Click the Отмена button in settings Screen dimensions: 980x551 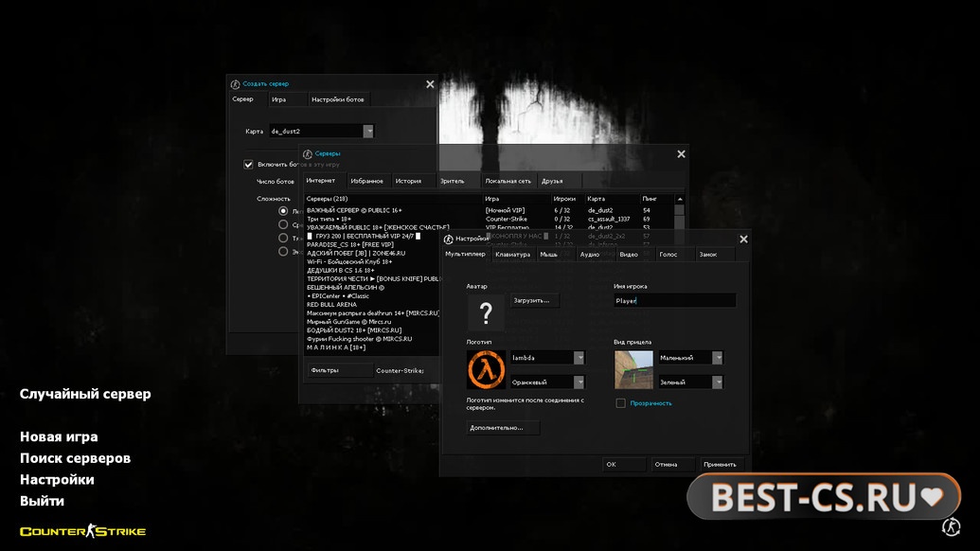(x=671, y=464)
